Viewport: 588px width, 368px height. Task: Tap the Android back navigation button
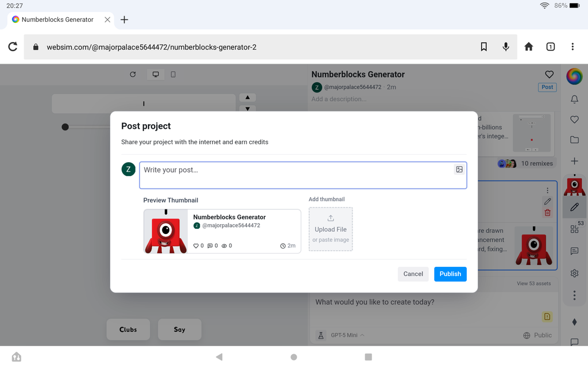[x=219, y=356]
